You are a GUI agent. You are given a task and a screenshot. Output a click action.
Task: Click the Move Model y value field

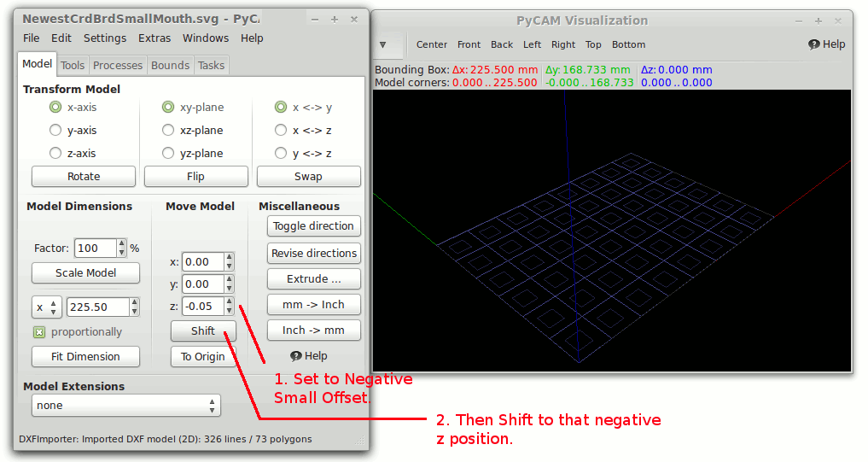tap(203, 284)
